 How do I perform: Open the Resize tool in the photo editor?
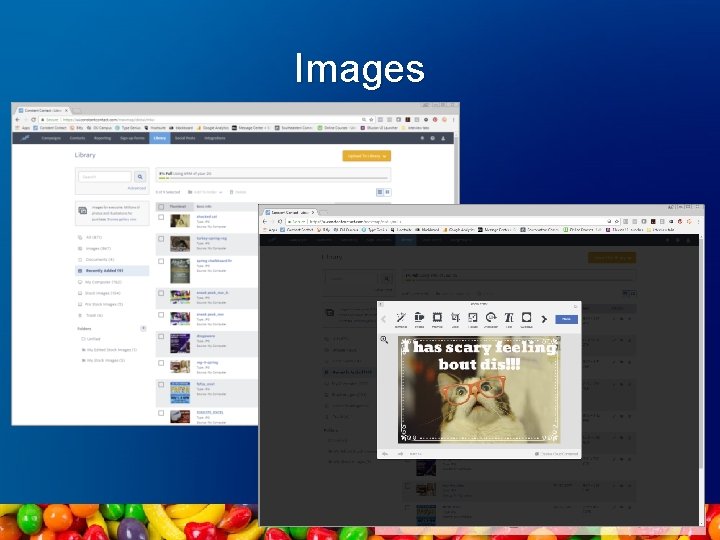(472, 320)
